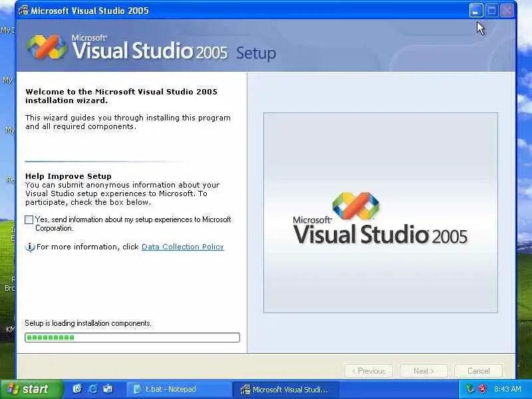Image resolution: width=532 pixels, height=399 pixels.
Task: Click the setup loading progress bar
Action: click(132, 337)
